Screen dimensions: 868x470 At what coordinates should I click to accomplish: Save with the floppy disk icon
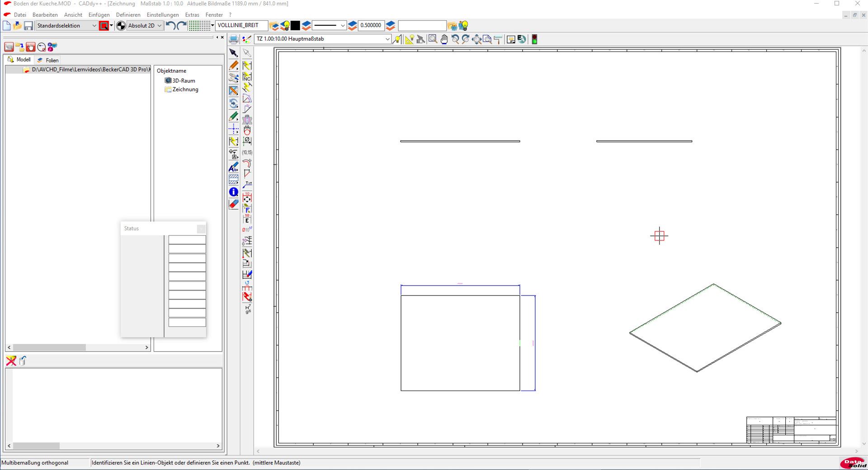click(28, 26)
